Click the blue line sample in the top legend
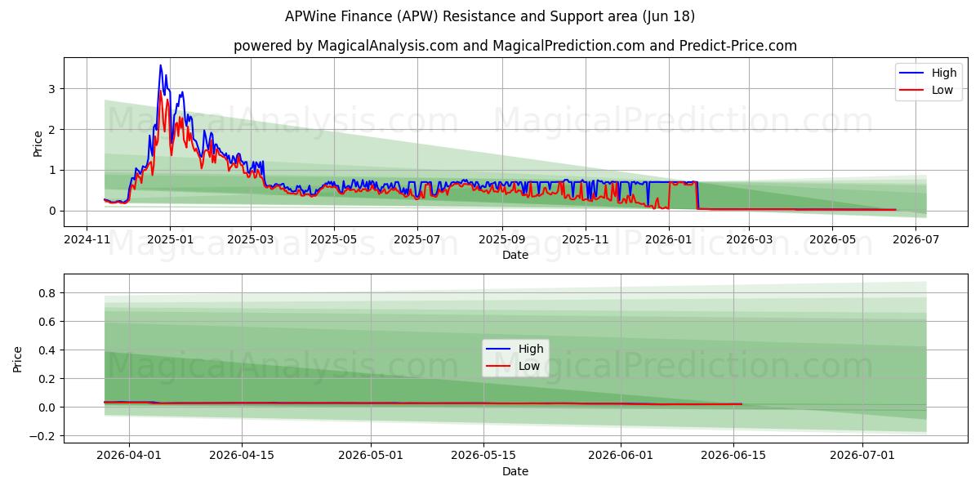 912,73
